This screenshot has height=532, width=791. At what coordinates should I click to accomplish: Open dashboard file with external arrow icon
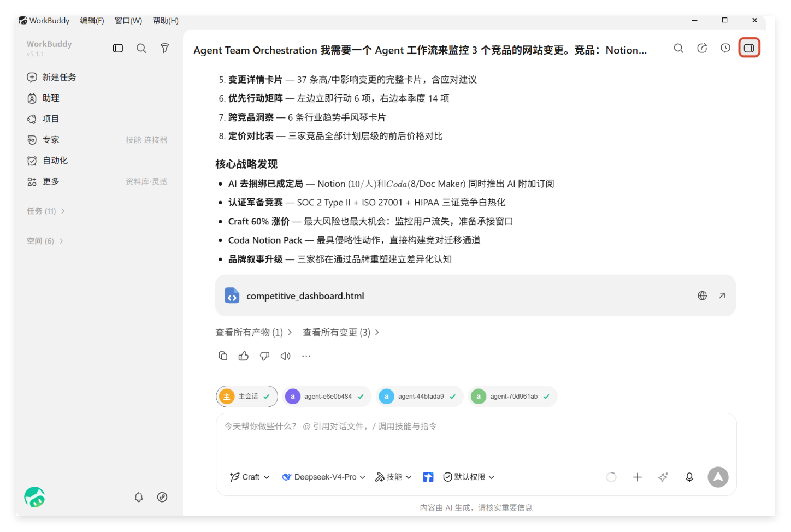click(x=722, y=295)
